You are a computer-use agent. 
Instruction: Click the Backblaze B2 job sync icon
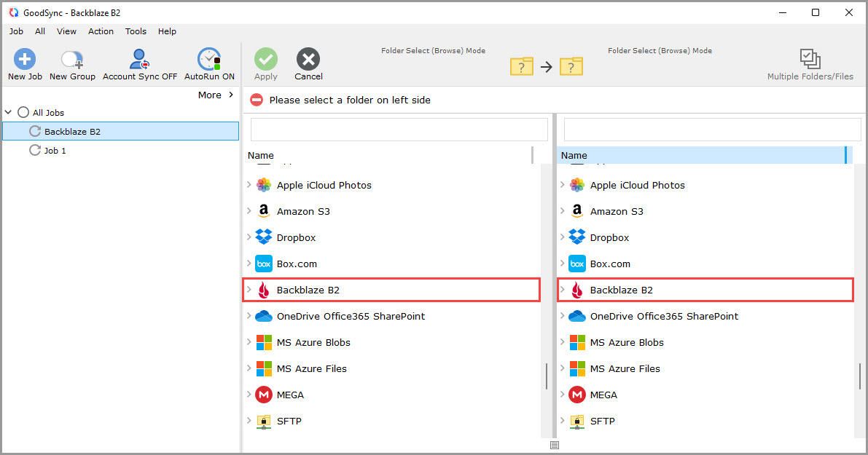35,131
